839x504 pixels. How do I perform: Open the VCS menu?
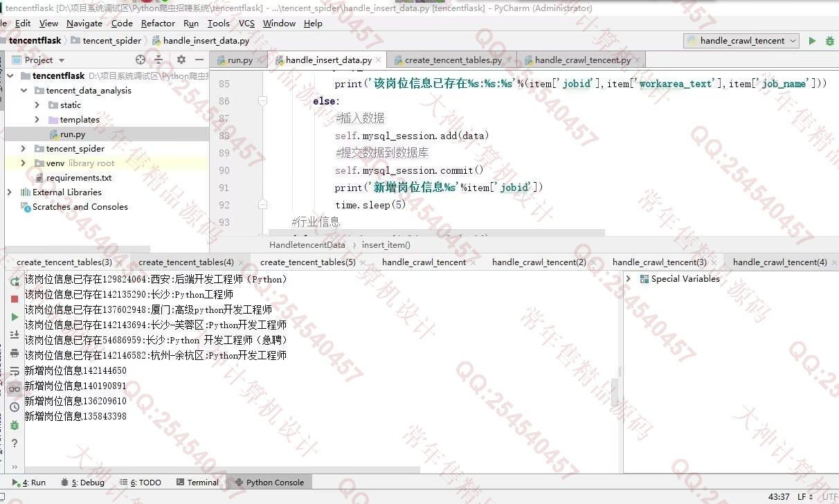tap(246, 23)
